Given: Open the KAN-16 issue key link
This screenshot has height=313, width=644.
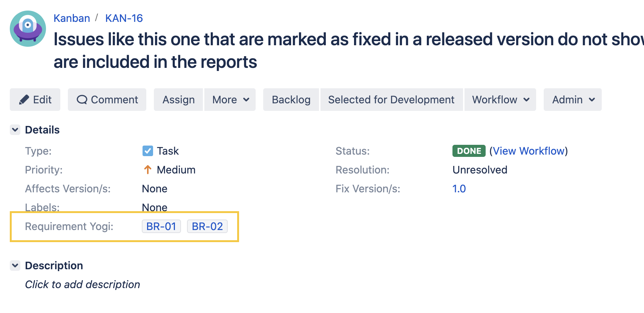Looking at the screenshot, I should [124, 18].
